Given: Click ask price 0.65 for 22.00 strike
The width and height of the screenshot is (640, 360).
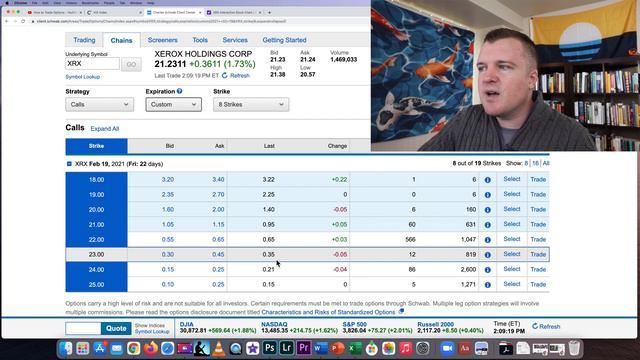Looking at the screenshot, I should coord(218,240).
